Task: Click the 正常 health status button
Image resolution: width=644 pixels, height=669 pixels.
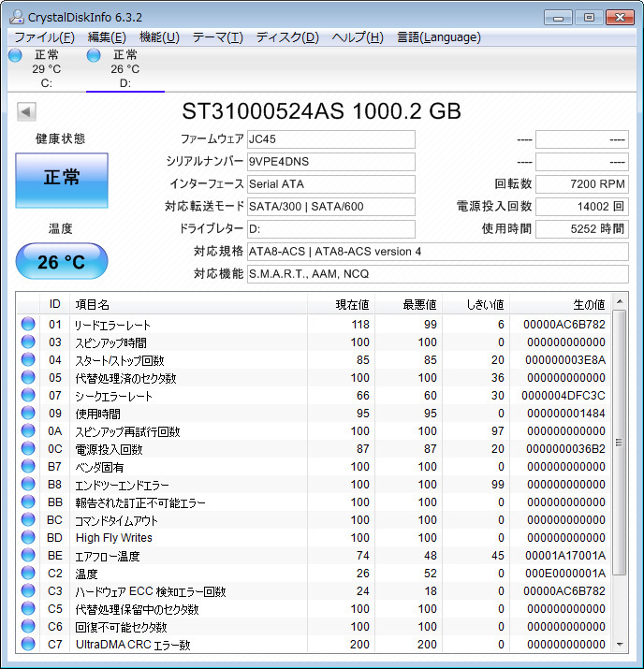Action: click(62, 180)
